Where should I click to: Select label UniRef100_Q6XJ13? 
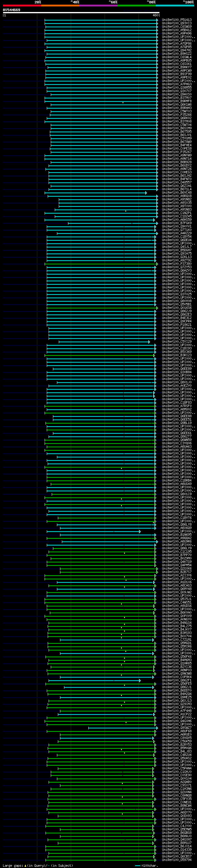pyautogui.click(x=177, y=700)
